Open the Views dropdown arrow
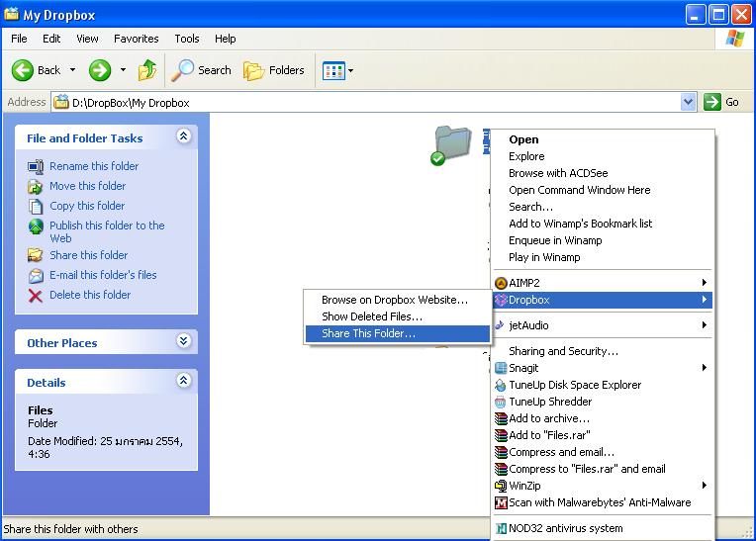This screenshot has width=756, height=541. pos(350,71)
